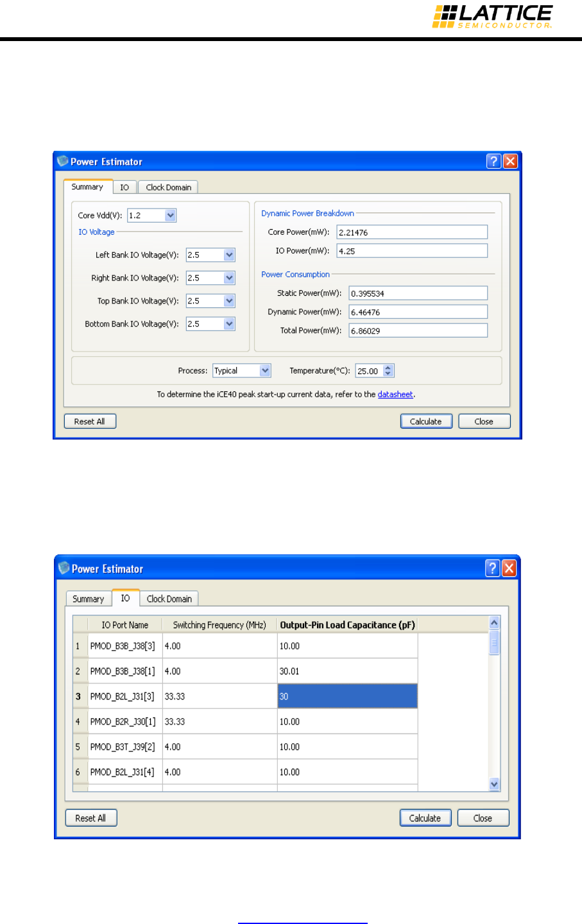Click the help icon in upper Power Estimator

[493, 161]
